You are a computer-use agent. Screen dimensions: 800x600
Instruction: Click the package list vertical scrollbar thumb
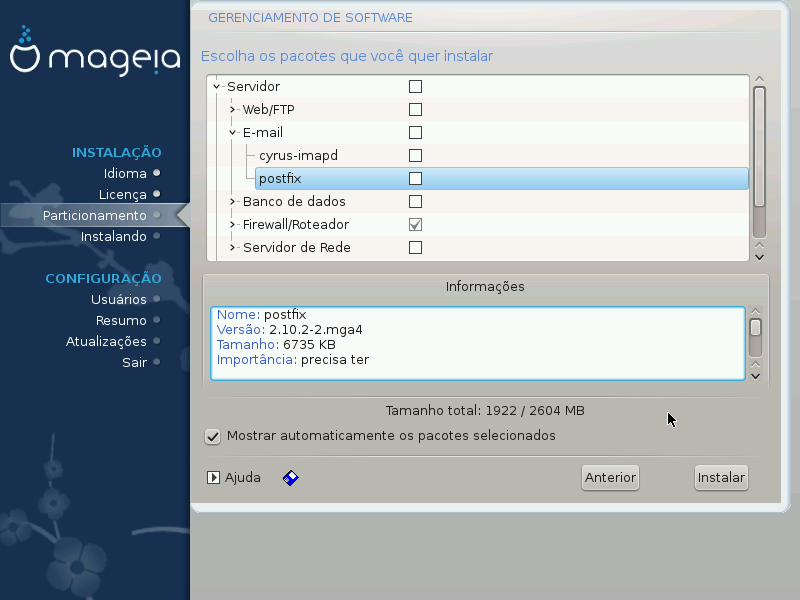tap(759, 145)
